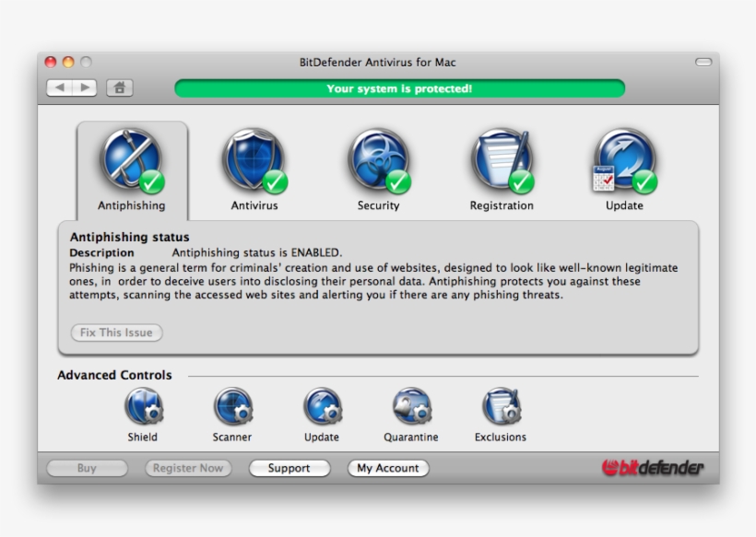The height and width of the screenshot is (537, 756).
Task: Open the Support page
Action: click(x=289, y=468)
